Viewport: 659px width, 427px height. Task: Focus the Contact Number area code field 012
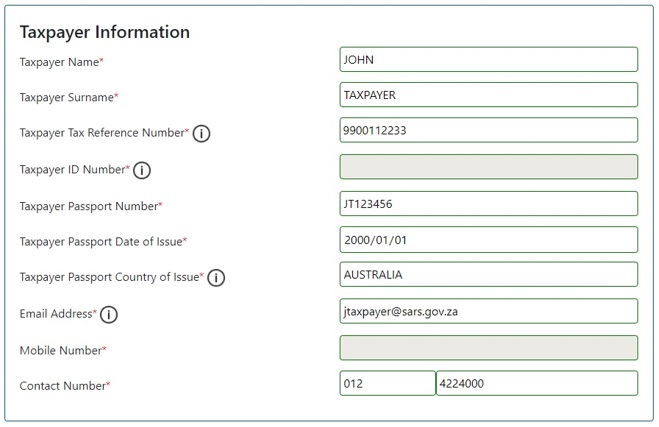(x=387, y=383)
